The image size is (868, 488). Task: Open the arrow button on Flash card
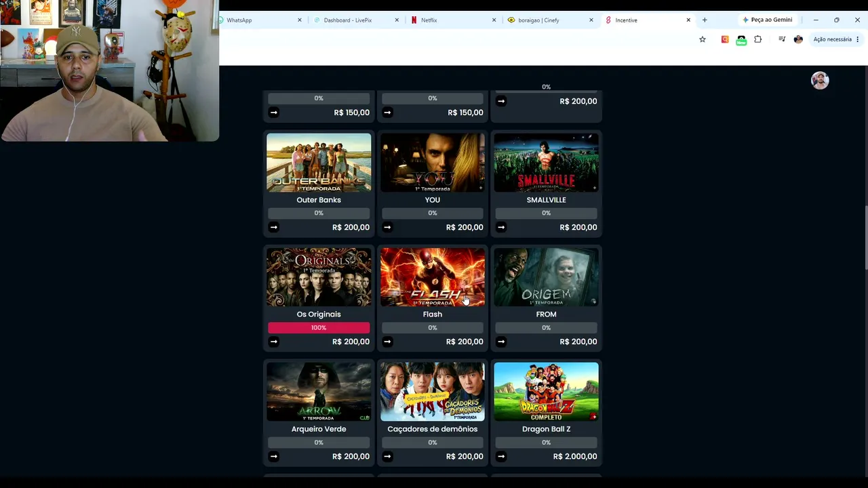click(x=387, y=342)
